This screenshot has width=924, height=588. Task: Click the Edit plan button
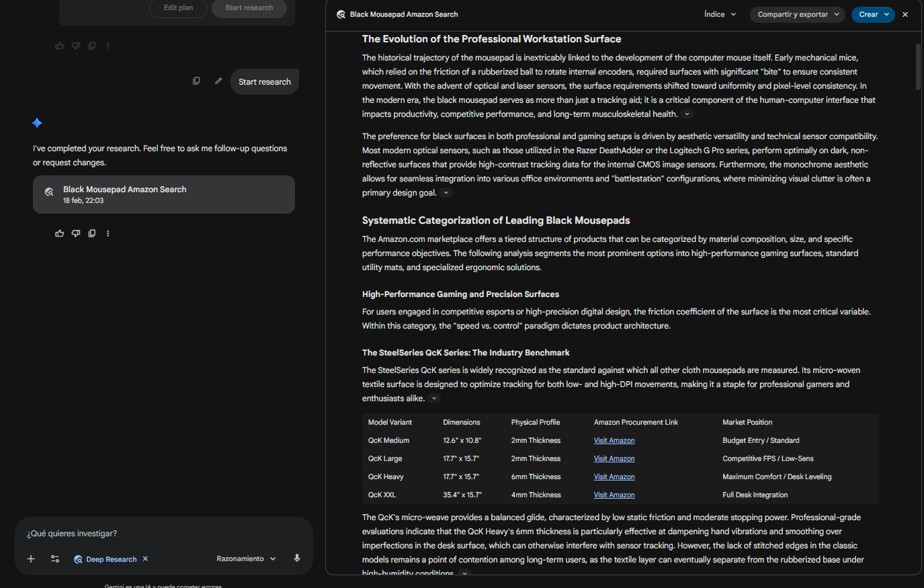[178, 8]
